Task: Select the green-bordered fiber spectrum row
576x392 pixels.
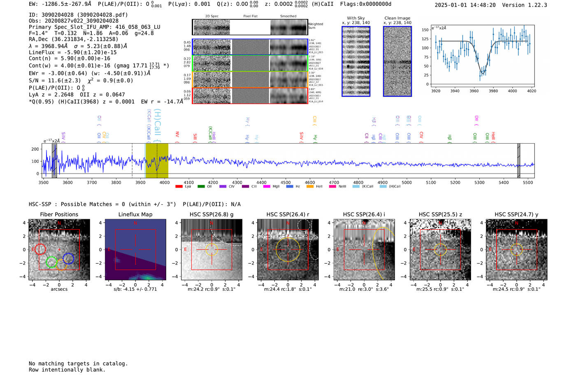Action: (250, 63)
